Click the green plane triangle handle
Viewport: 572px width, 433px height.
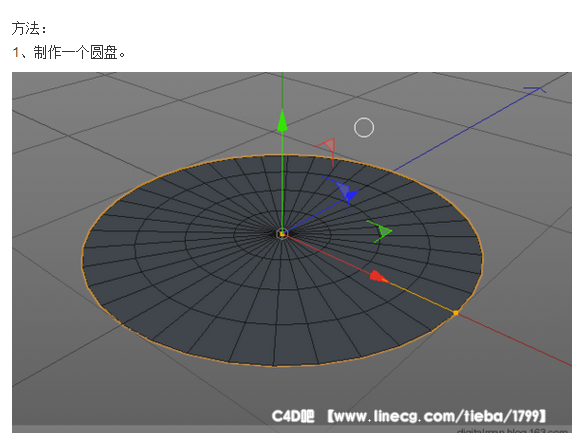click(383, 231)
